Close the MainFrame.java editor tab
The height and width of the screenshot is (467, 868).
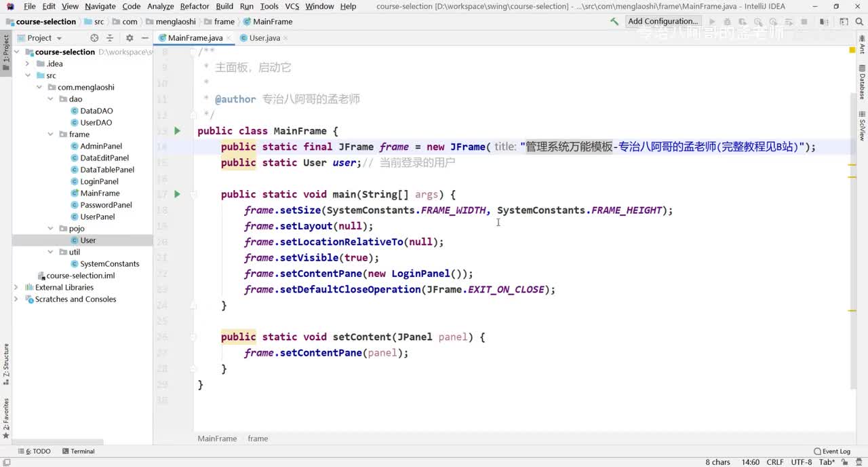coord(229,38)
